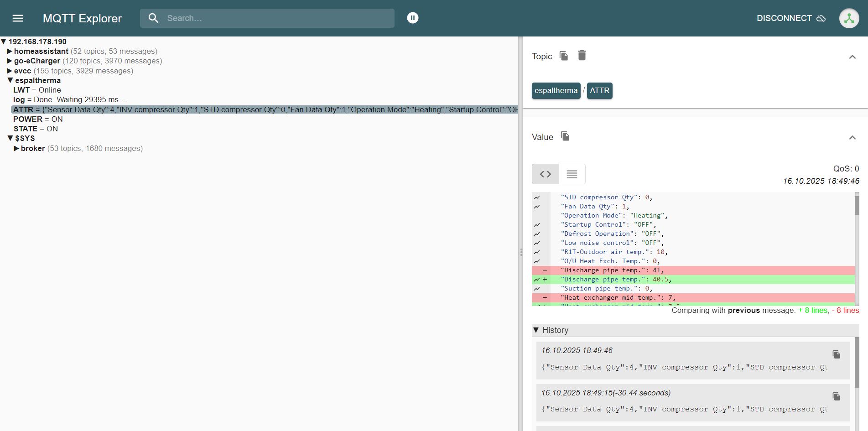Copy the 18:49:15 history entry

(836, 396)
